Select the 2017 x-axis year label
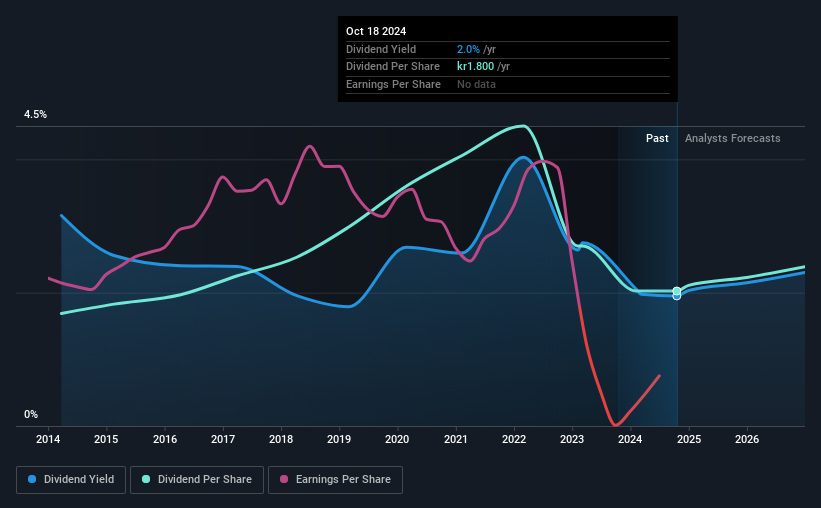The height and width of the screenshot is (508, 821). coord(223,439)
